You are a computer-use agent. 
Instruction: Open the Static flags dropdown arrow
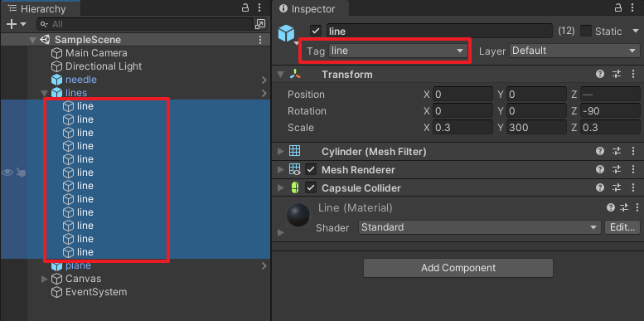click(x=636, y=31)
